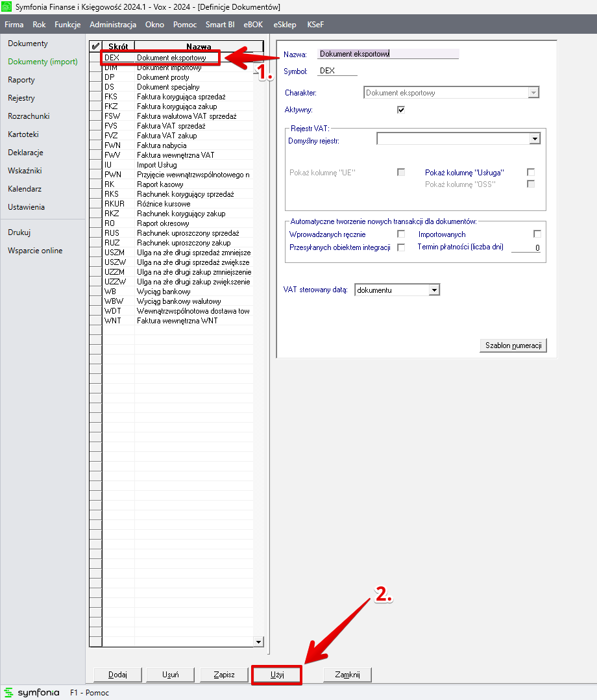This screenshot has height=700, width=597.
Task: Click the Dodaj button
Action: (118, 675)
